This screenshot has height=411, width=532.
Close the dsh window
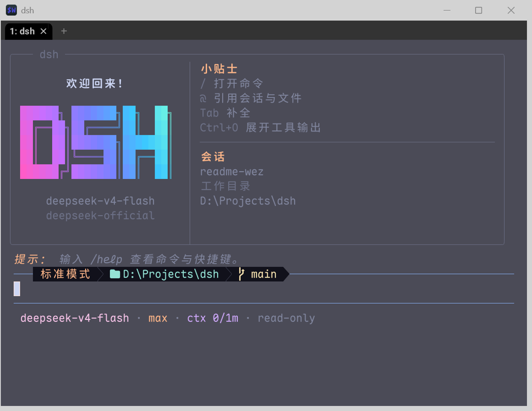coord(511,11)
